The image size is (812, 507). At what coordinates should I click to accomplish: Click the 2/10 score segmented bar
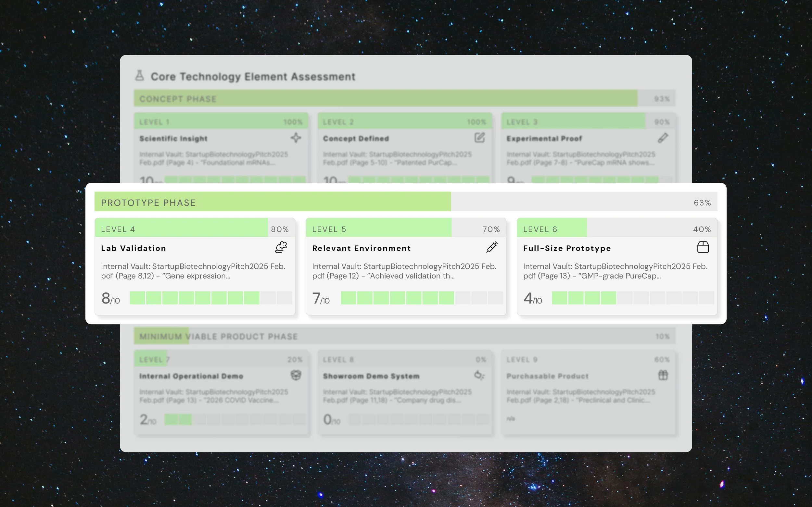pos(235,419)
